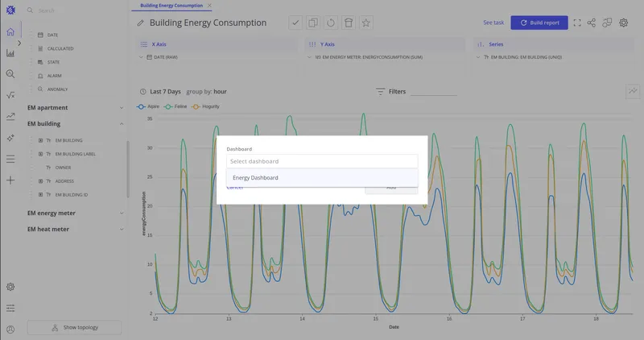Click the app logo icon

[x=10, y=10]
